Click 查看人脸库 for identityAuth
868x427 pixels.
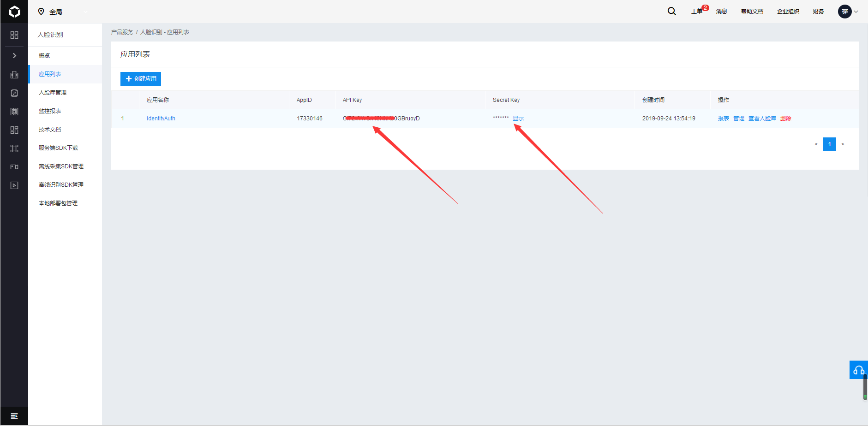pyautogui.click(x=762, y=119)
